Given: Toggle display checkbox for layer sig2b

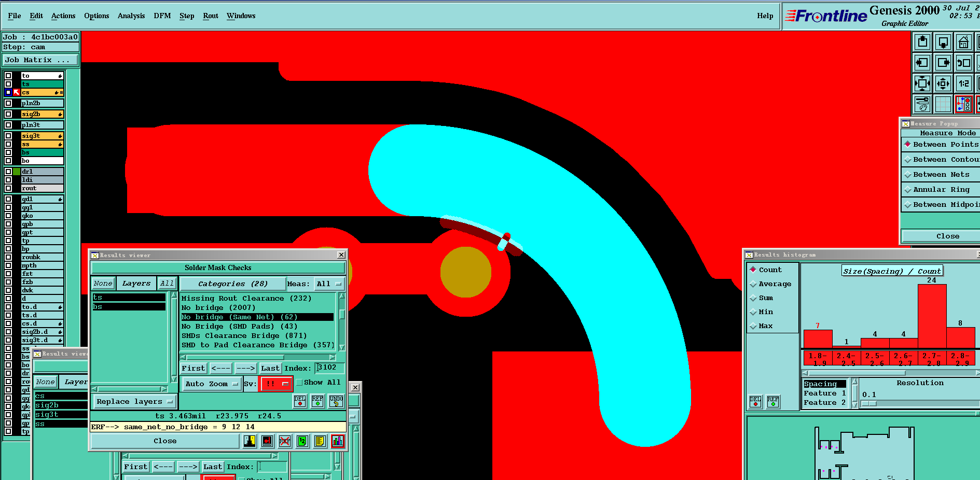Looking at the screenshot, I should (8, 114).
